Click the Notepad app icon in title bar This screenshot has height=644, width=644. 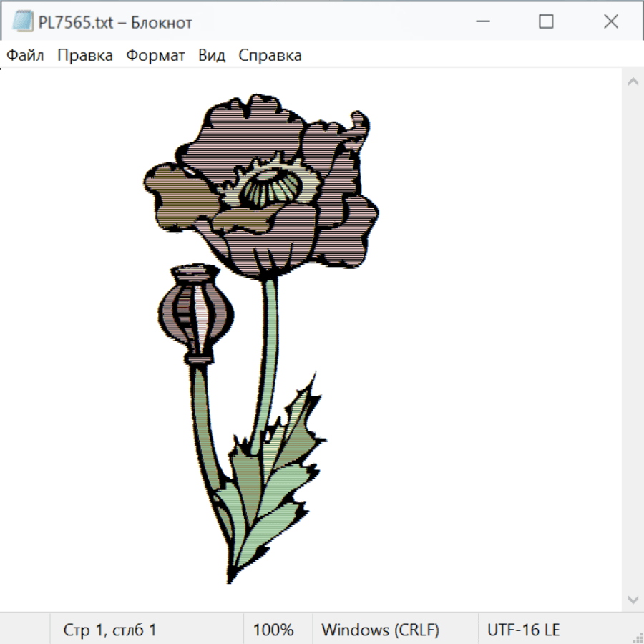click(x=22, y=22)
